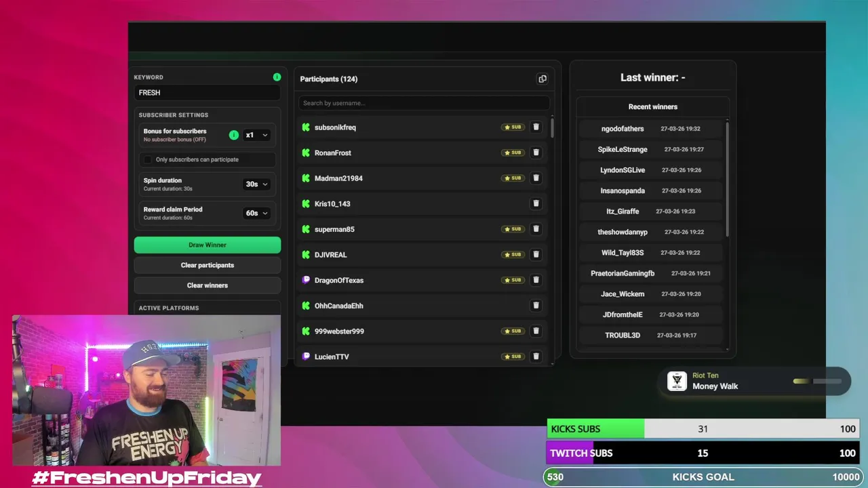Image resolution: width=868 pixels, height=488 pixels.
Task: Click SUB badge next to superman85
Action: (x=513, y=229)
